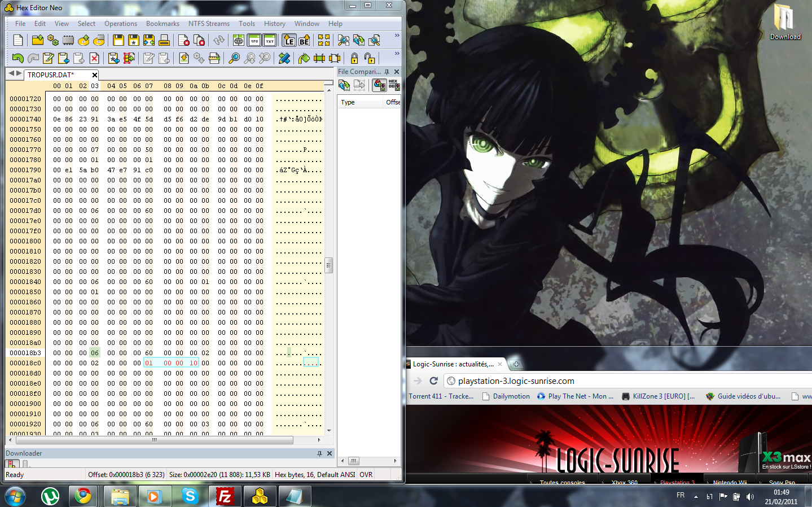812x507 pixels.
Task: Click the Save As floppy icon with asterisk
Action: coord(134,40)
